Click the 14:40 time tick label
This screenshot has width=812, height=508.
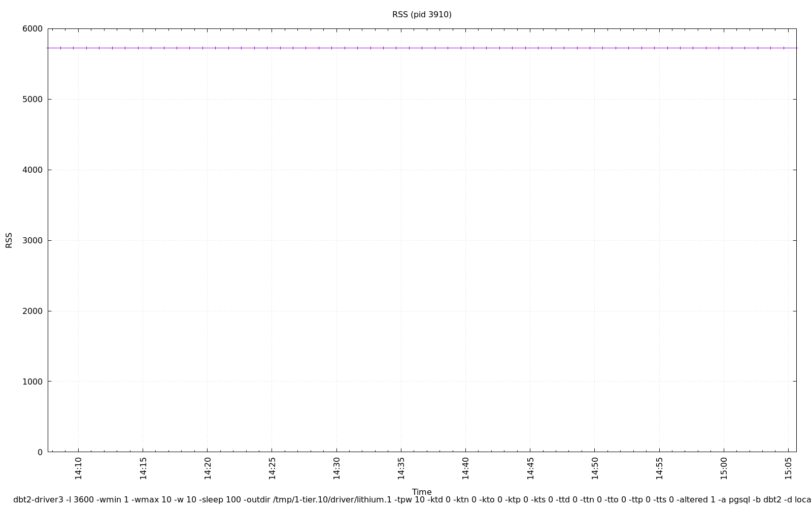coord(466,468)
